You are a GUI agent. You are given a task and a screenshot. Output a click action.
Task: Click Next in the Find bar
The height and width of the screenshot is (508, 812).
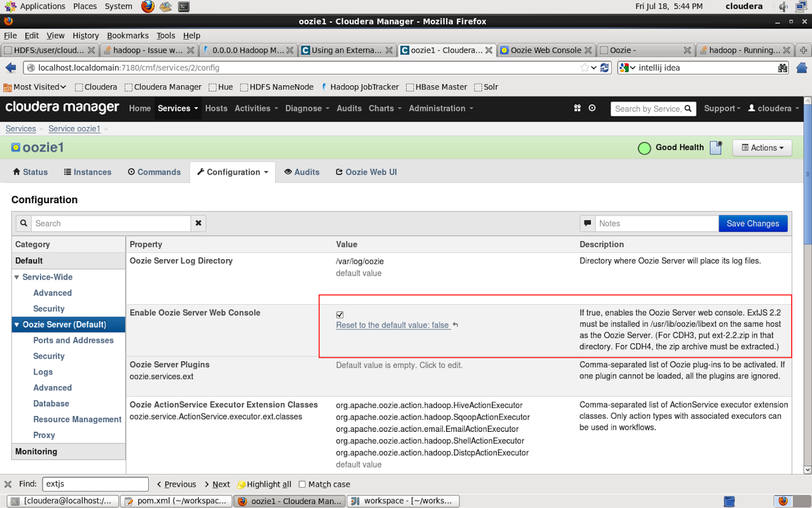tap(217, 484)
